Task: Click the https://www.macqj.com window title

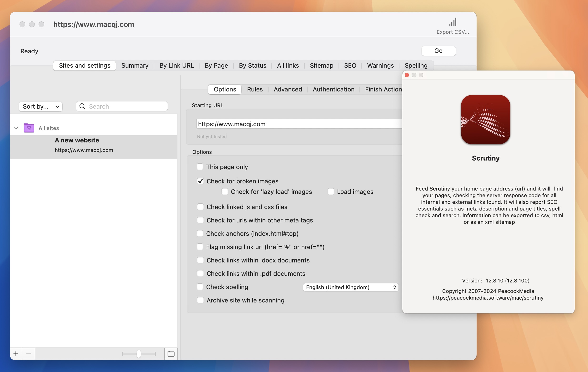Action: click(94, 25)
